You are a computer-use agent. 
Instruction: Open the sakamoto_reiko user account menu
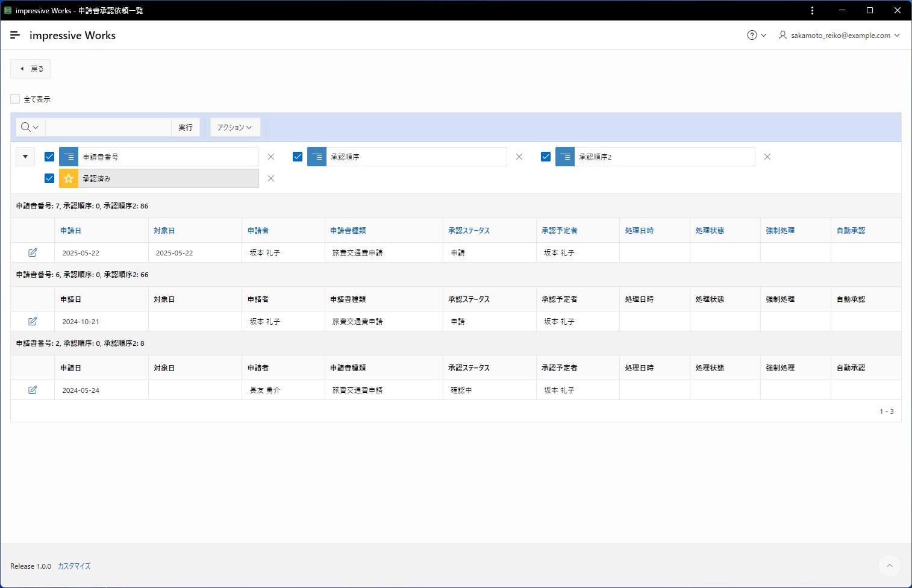[x=839, y=35]
